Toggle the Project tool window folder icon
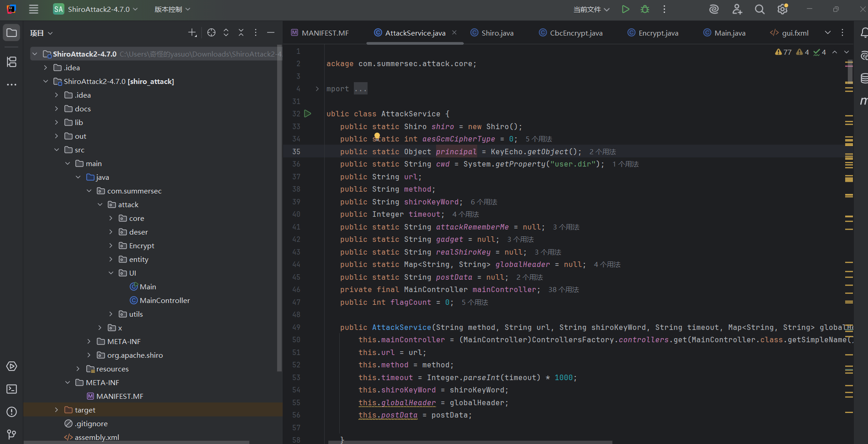The width and height of the screenshot is (868, 444). [12, 33]
